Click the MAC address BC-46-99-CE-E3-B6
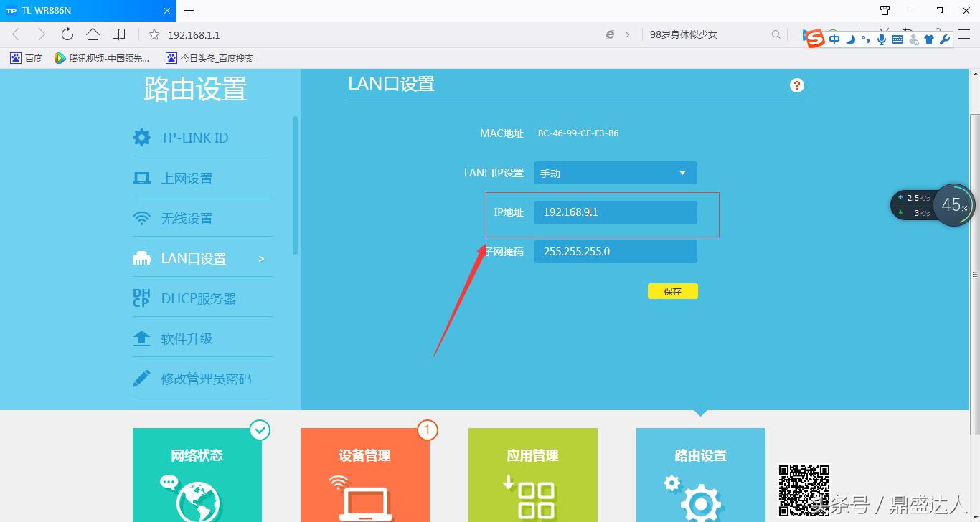The image size is (980, 522). tap(578, 133)
